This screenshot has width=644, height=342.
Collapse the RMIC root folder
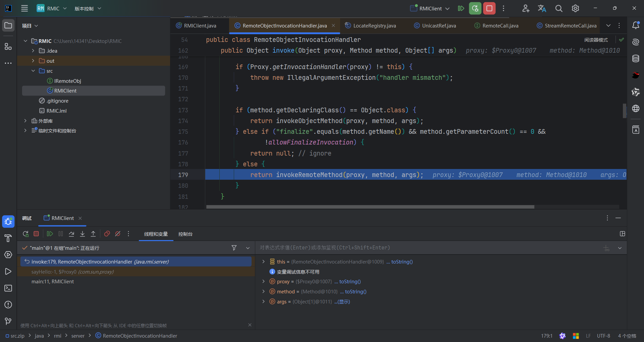click(25, 41)
